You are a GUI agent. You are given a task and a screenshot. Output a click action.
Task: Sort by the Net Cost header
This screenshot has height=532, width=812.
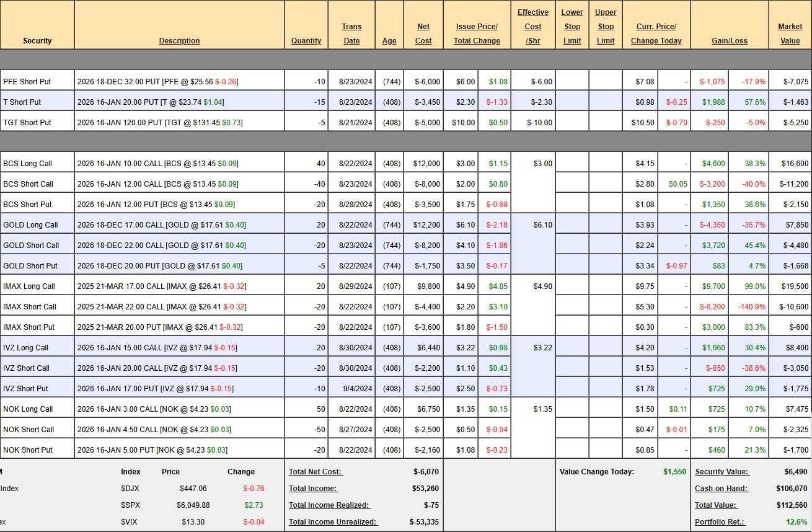point(423,33)
